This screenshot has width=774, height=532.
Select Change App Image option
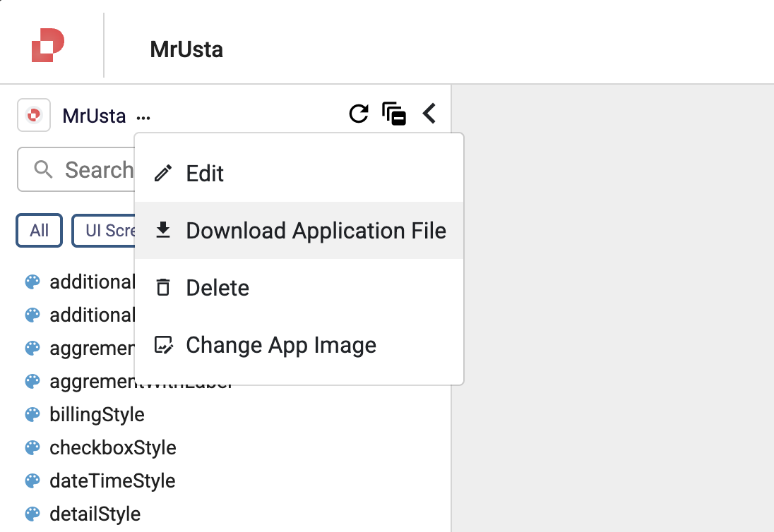pyautogui.click(x=280, y=345)
